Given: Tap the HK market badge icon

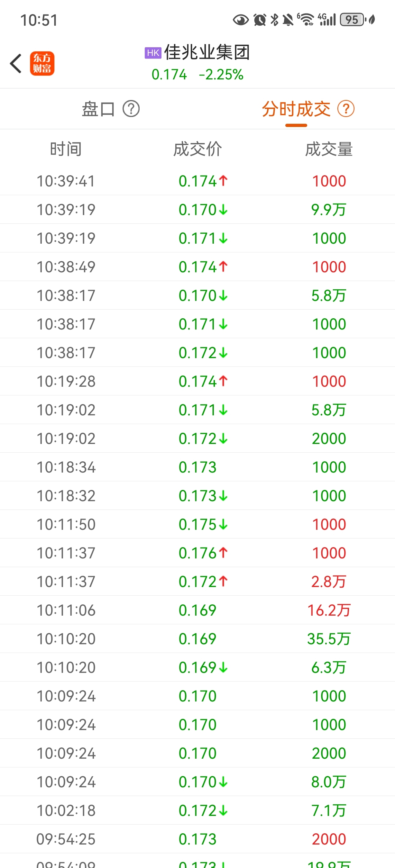Looking at the screenshot, I should (x=153, y=53).
